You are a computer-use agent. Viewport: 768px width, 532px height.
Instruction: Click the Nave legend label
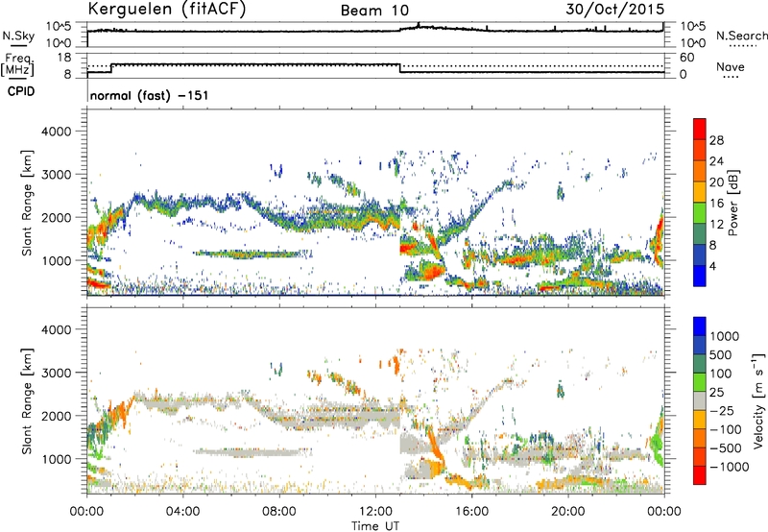(731, 67)
